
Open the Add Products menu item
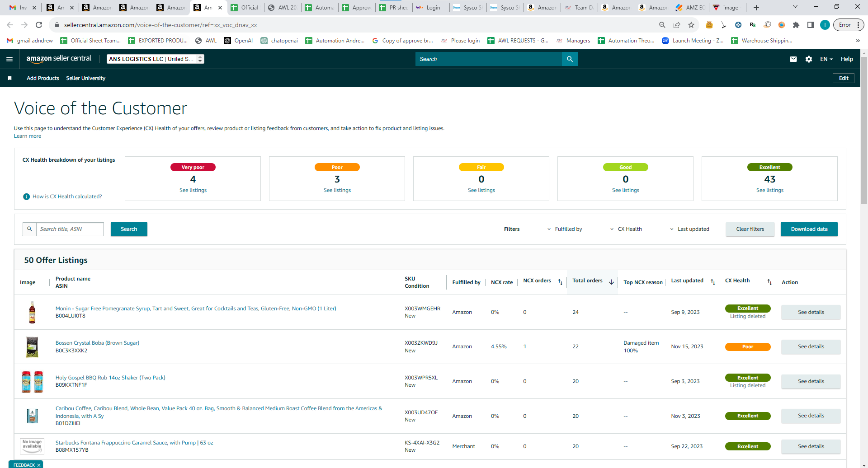click(43, 78)
